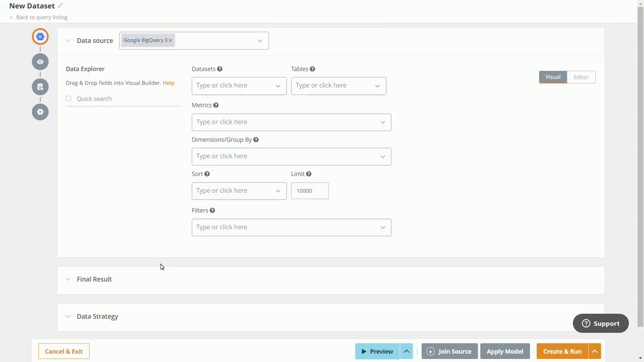Open the Preview eye icon in sidebar
Image resolution: width=644 pixels, height=362 pixels.
[40, 61]
